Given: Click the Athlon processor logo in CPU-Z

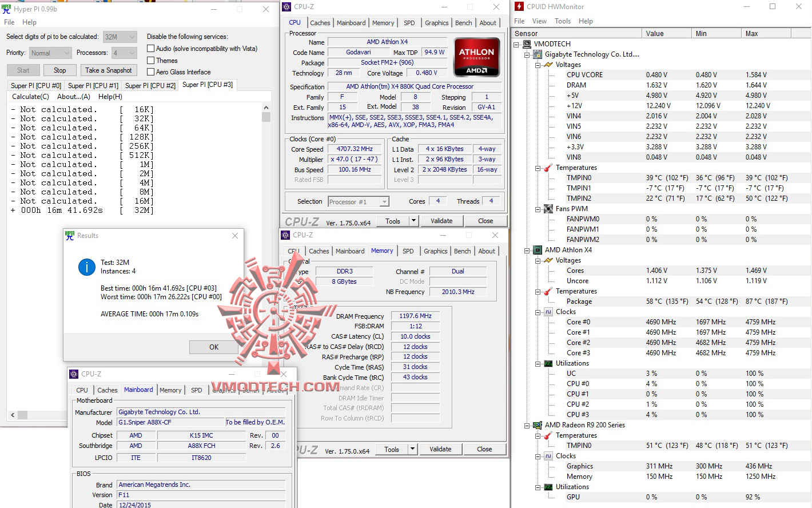Looking at the screenshot, I should click(477, 57).
